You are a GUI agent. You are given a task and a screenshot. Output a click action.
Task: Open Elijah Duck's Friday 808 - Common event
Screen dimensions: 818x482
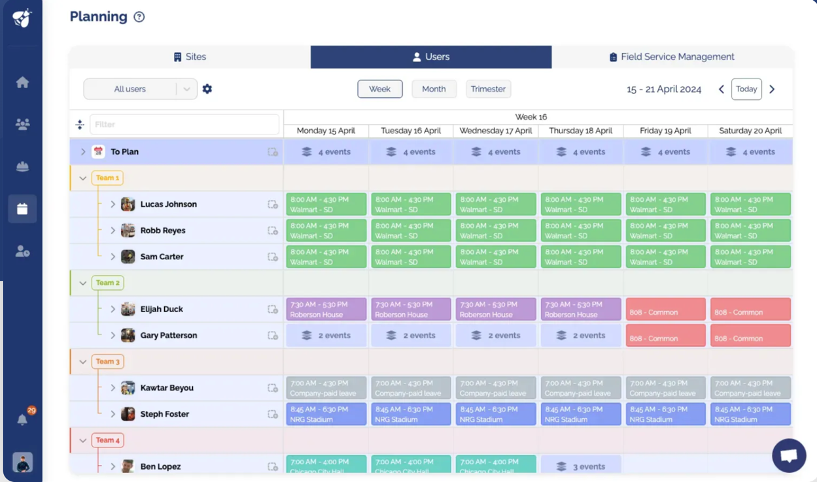[x=666, y=309]
